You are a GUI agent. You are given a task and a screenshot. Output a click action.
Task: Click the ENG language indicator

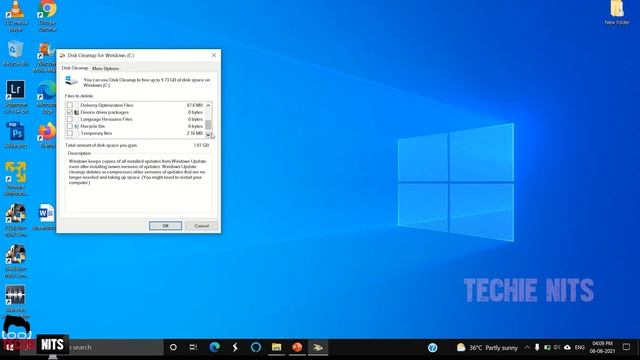580,347
